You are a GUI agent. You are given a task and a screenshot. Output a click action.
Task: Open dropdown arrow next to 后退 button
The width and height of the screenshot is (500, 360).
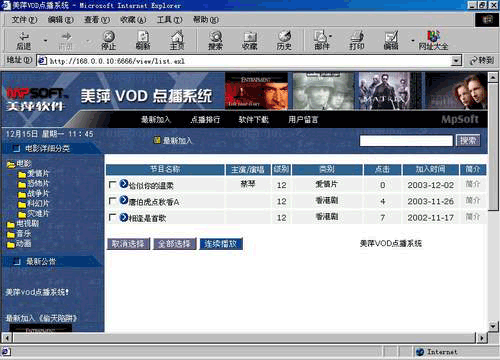[x=45, y=40]
